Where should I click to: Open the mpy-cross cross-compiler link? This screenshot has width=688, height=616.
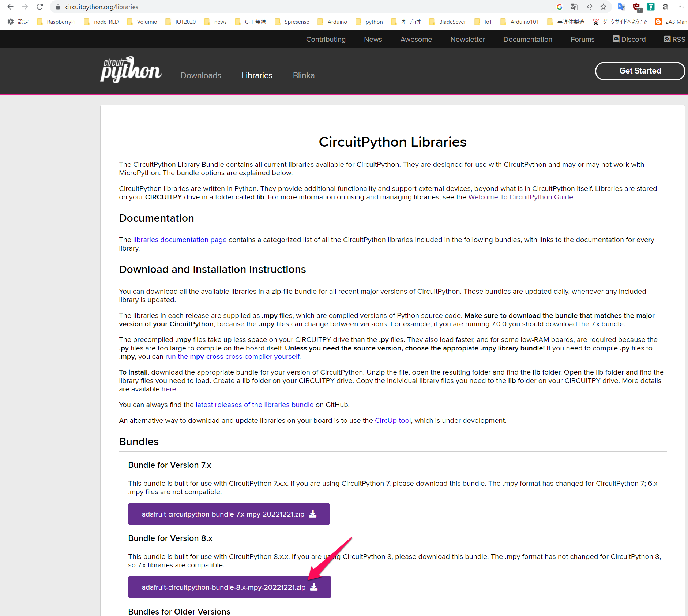232,356
